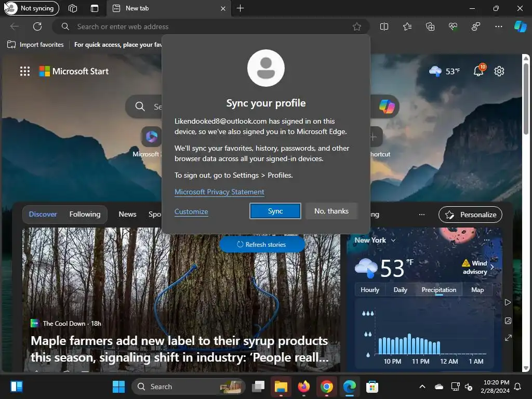Screen dimensions: 532x399
Task: Open the Favorites list icon
Action: tap(407, 26)
